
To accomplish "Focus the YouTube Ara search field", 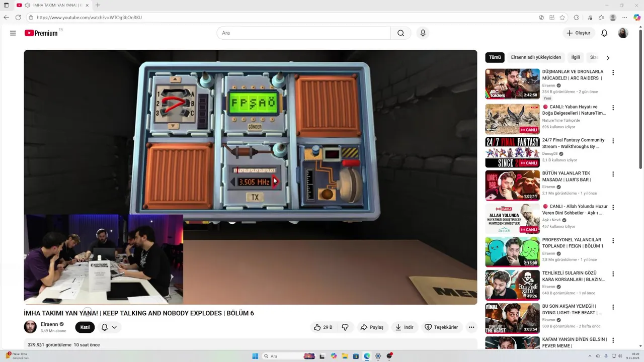I will (x=304, y=33).
